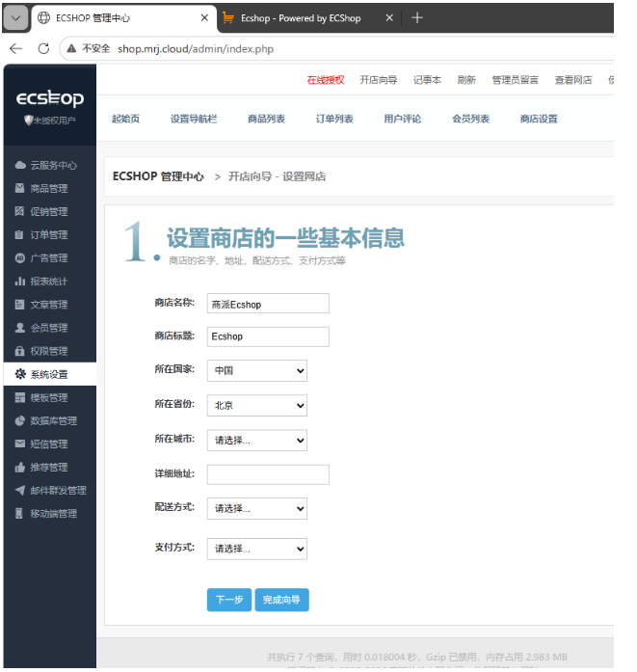Click the 不安全 warning triangle icon
This screenshot has width=637, height=672.
point(71,48)
